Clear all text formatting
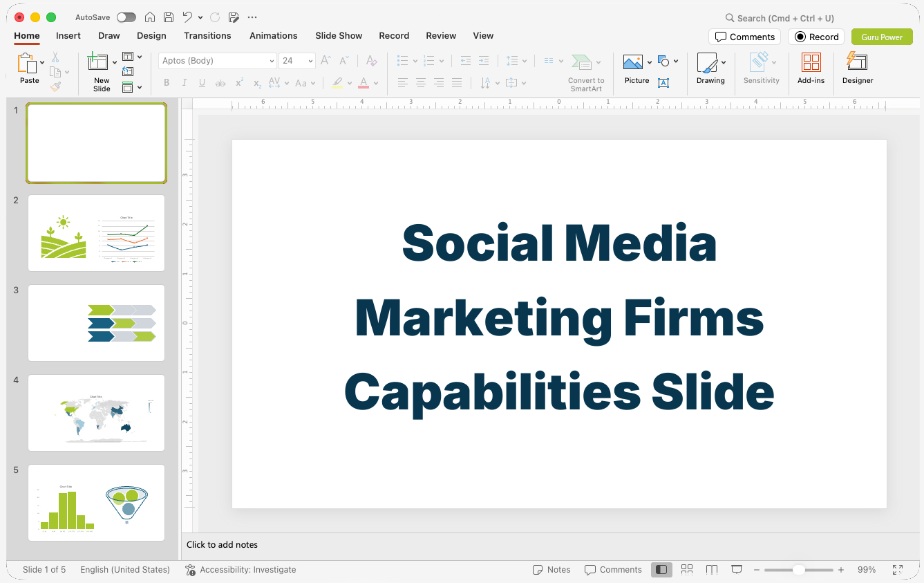Screen dimensions: 924x583 pos(372,61)
